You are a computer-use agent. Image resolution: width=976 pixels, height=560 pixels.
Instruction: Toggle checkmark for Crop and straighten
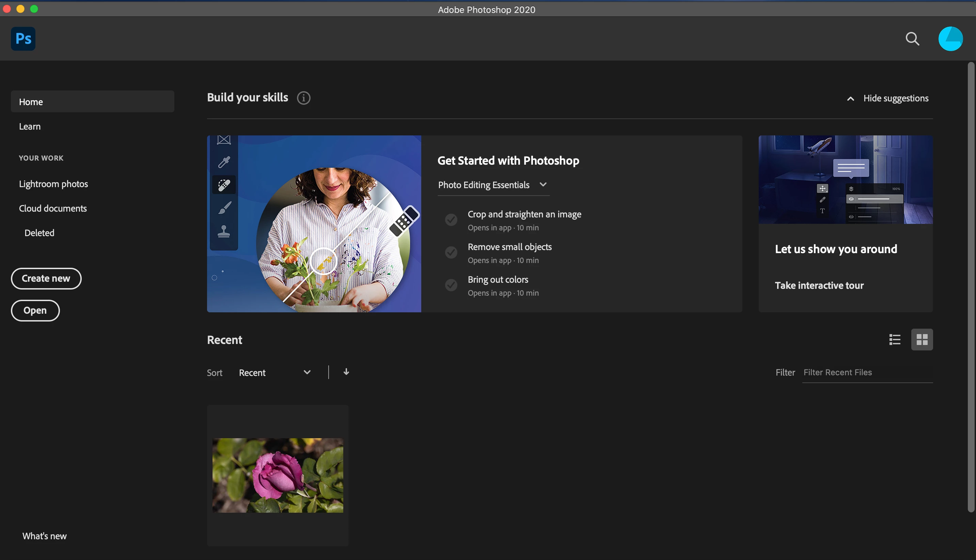[x=451, y=220]
